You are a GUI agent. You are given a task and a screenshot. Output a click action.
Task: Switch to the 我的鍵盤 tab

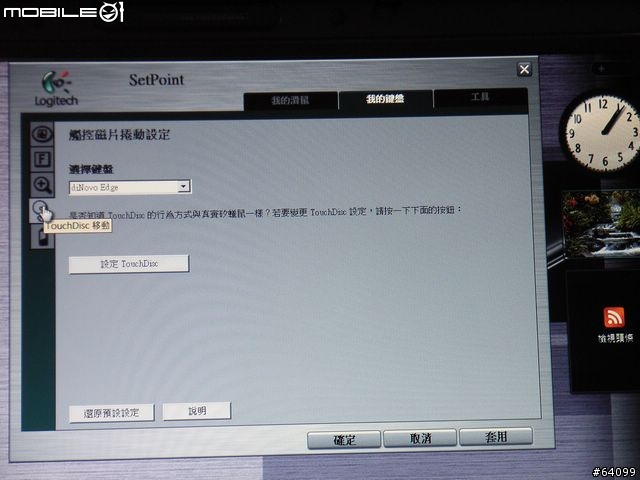[385, 98]
